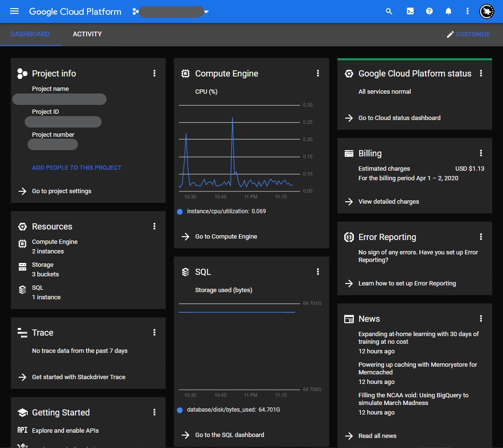Open the help question mark icon

(429, 11)
